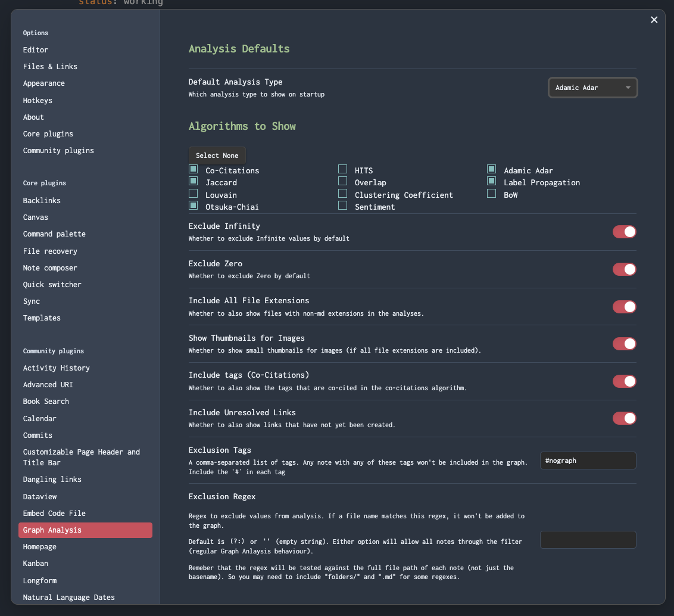Click inside the Exclusion Regex field
Image resolution: width=674 pixels, height=616 pixels.
coord(588,539)
